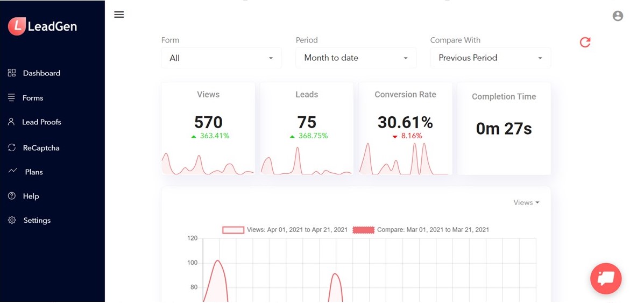Refresh the dashboard data
Screen dimensions: 644x303
tap(585, 42)
